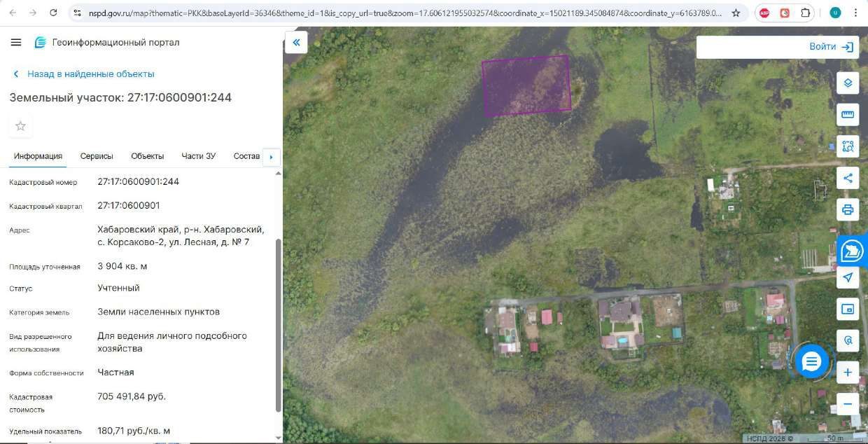This screenshot has width=868, height=444.
Task: Click the cadastral cost 705 491,84 руб.
Action: [132, 396]
